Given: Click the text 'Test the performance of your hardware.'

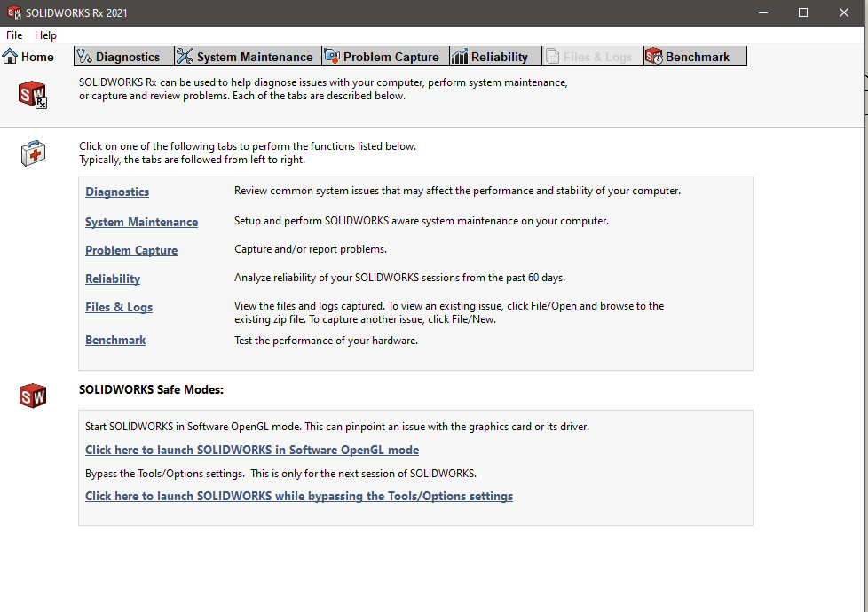Looking at the screenshot, I should (326, 341).
